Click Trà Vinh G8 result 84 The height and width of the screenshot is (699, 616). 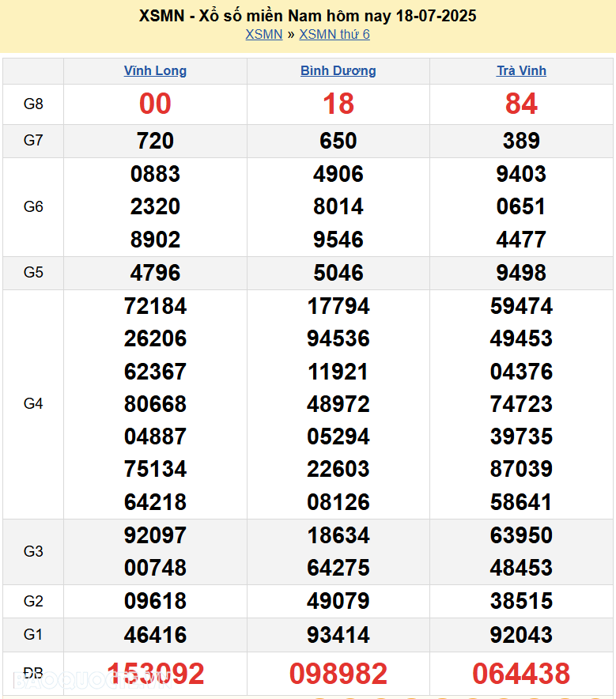pyautogui.click(x=521, y=104)
